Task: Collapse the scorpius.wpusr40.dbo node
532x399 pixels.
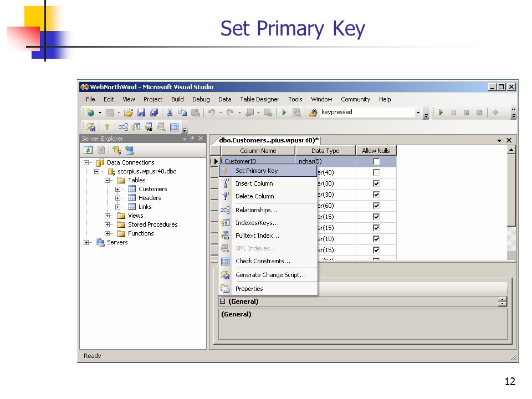Action: [x=96, y=171]
